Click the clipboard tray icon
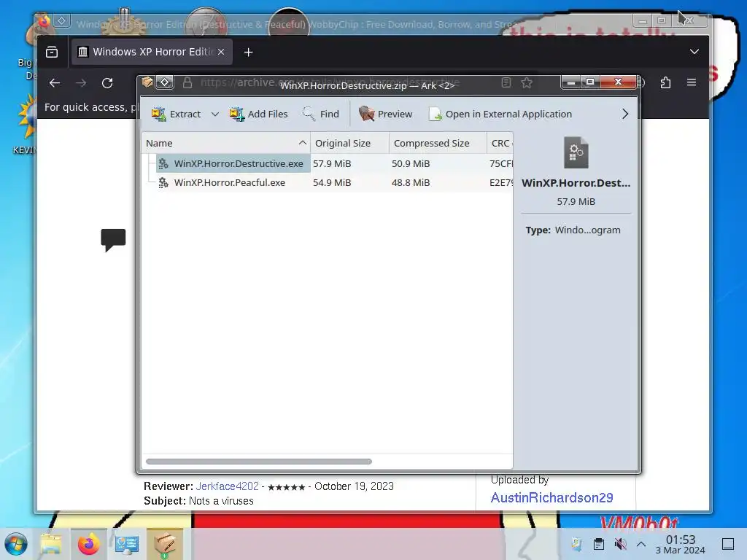 pyautogui.click(x=599, y=544)
